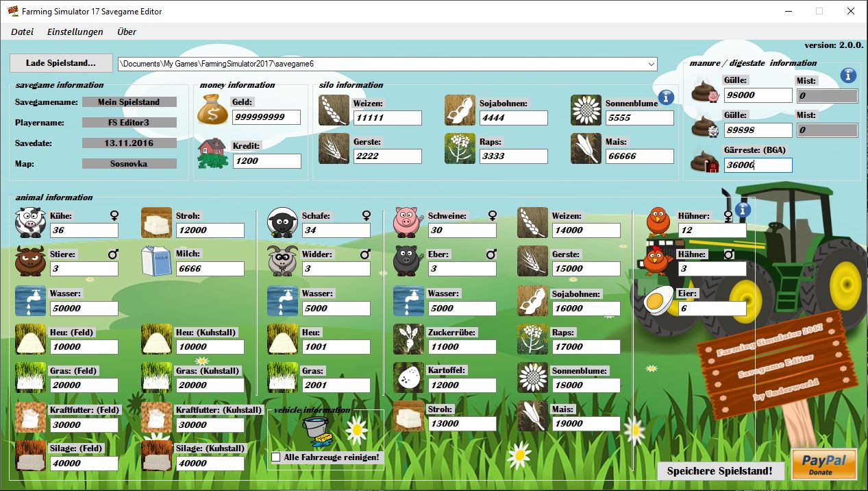Click the Zuckerrübe sugar beet icon

(408, 339)
